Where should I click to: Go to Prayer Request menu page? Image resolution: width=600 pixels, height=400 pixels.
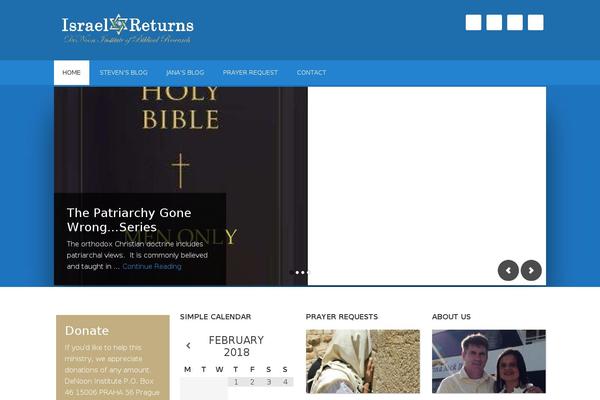pos(250,72)
